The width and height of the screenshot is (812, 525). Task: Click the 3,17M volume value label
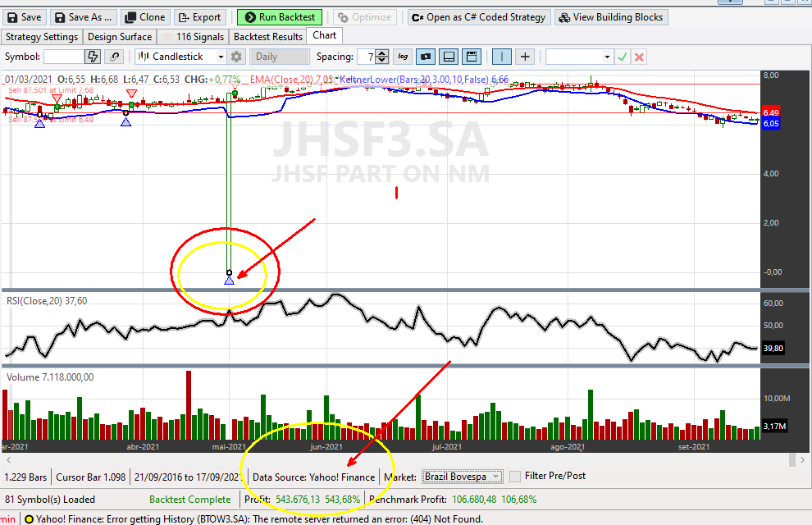[x=774, y=426]
